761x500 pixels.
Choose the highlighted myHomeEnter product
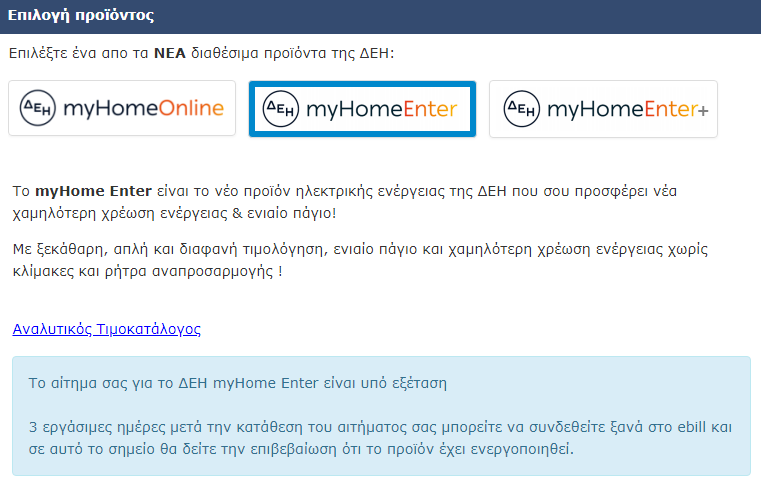363,109
